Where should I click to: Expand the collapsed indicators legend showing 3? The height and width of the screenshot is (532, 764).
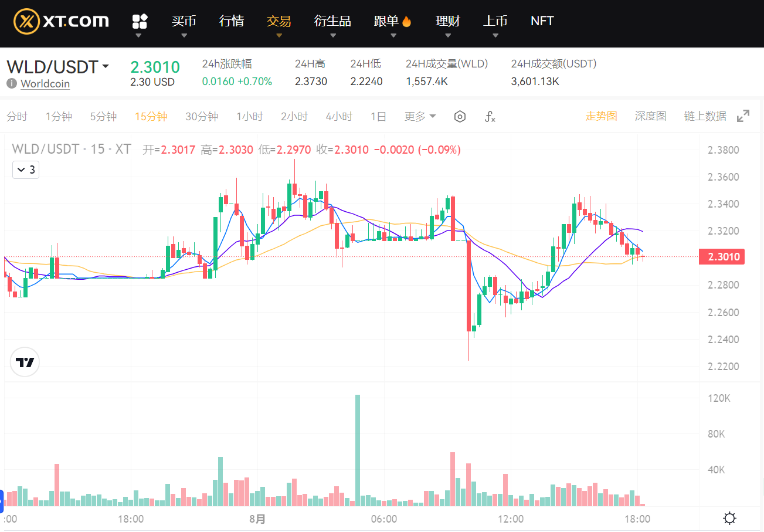click(26, 170)
